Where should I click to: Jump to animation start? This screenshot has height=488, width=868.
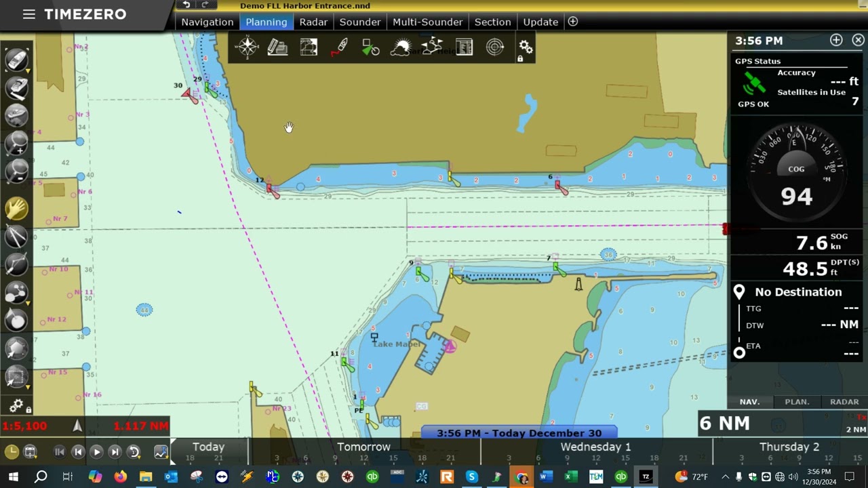[59, 452]
